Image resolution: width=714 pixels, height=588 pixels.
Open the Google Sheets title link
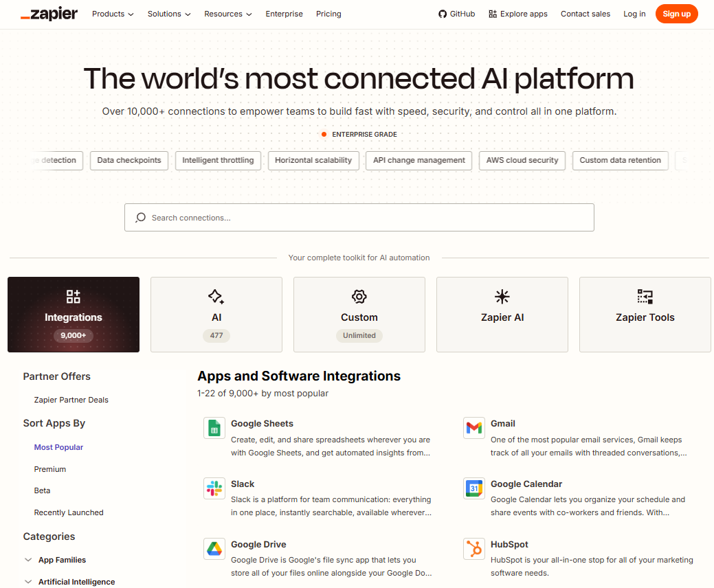263,424
